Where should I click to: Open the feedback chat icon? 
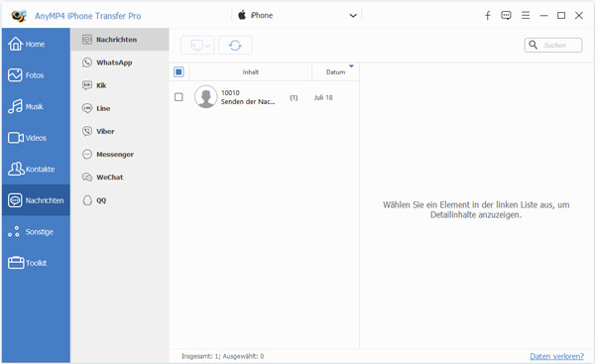[x=506, y=16]
